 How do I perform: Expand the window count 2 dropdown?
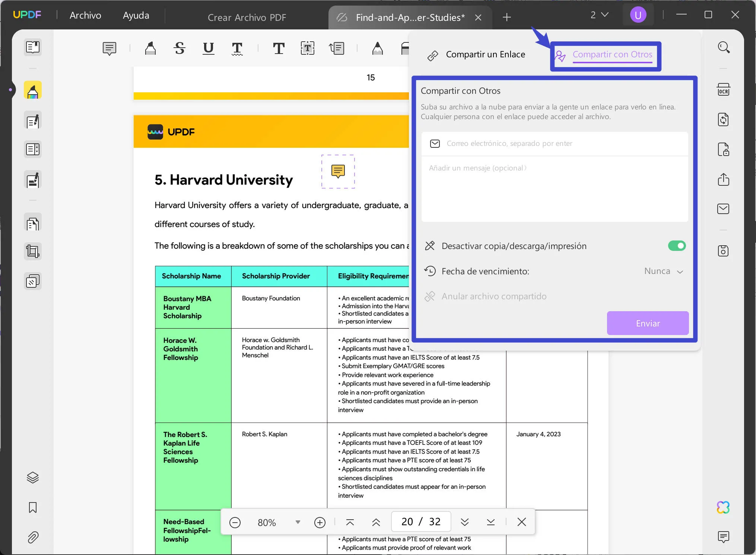[599, 15]
